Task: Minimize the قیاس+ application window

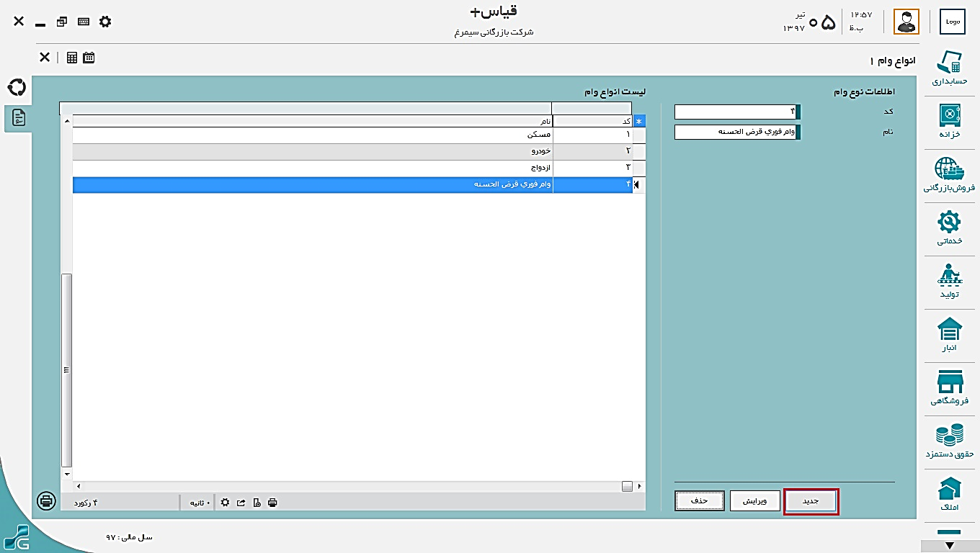Action: pos(40,24)
